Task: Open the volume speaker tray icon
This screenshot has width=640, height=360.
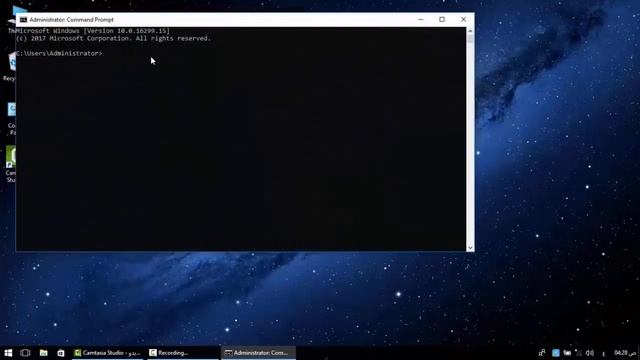Action: (590, 353)
